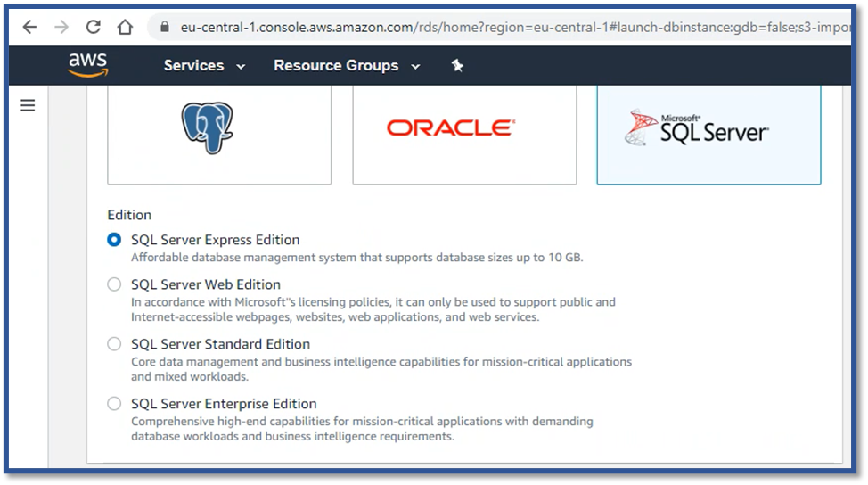Expand the Resource Groups dropdown

click(x=347, y=65)
